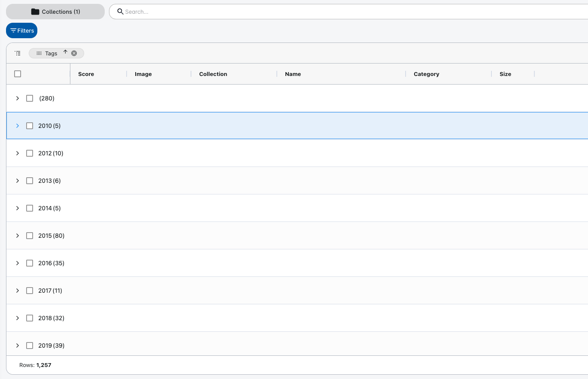The image size is (588, 379).
Task: Expand the 2014 (5) group
Action: (x=18, y=208)
